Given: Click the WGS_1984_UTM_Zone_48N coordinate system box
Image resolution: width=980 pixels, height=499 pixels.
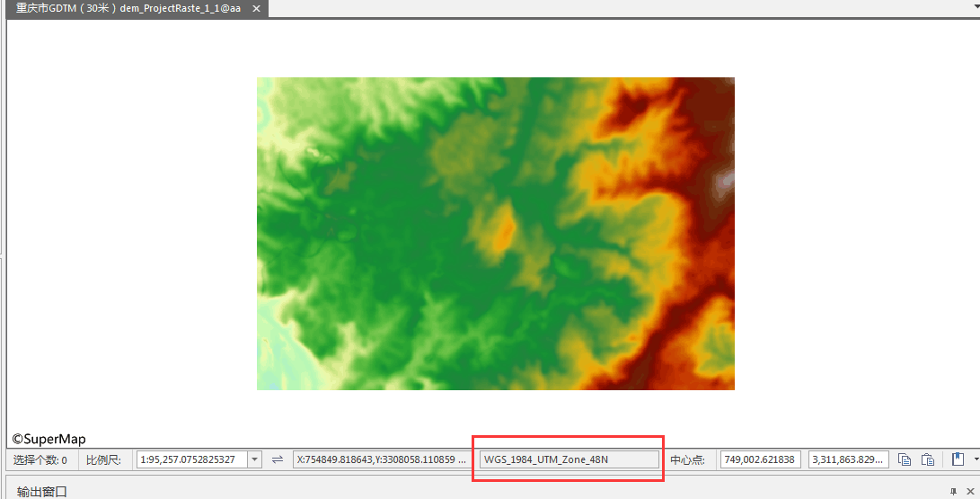Looking at the screenshot, I should (x=569, y=459).
